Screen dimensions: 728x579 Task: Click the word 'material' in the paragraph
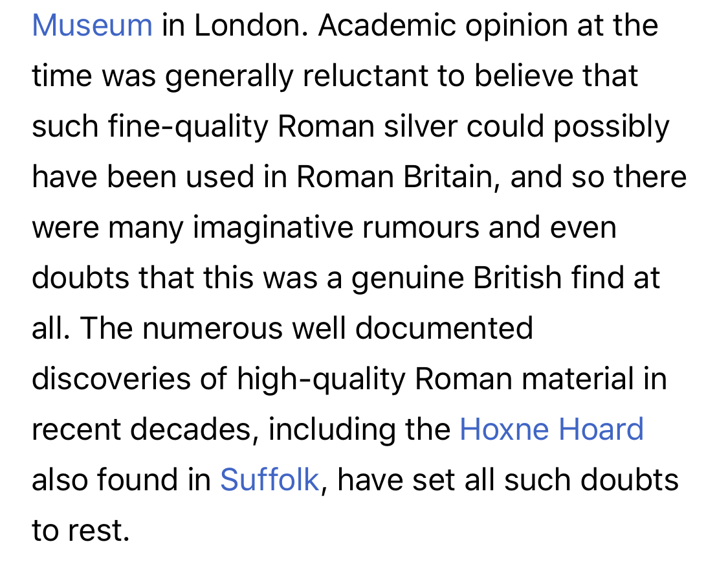point(578,378)
